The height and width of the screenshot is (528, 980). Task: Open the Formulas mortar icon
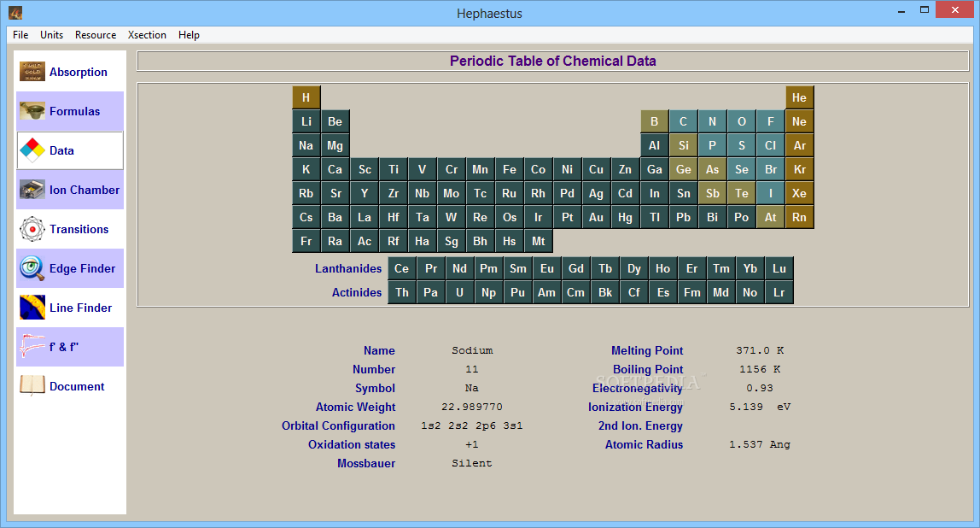click(32, 111)
